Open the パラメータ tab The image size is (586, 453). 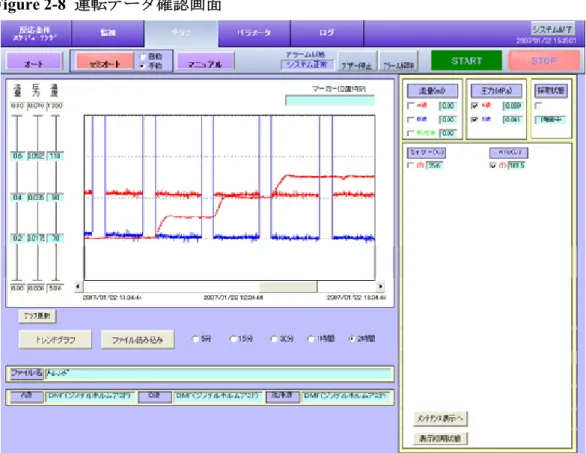click(254, 33)
